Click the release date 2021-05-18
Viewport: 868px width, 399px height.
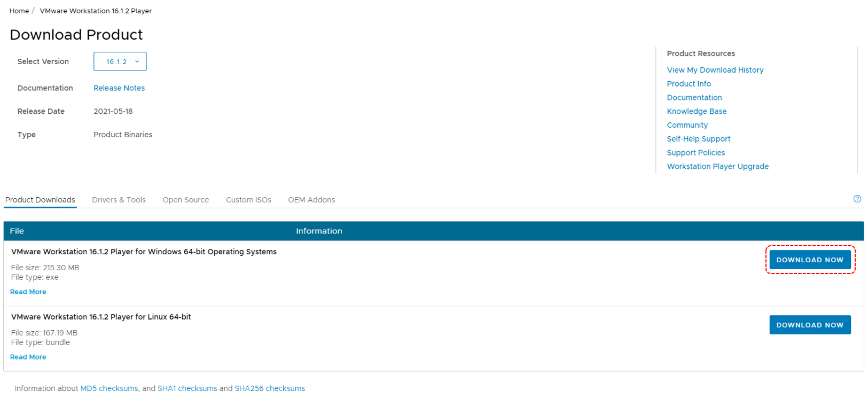click(113, 112)
